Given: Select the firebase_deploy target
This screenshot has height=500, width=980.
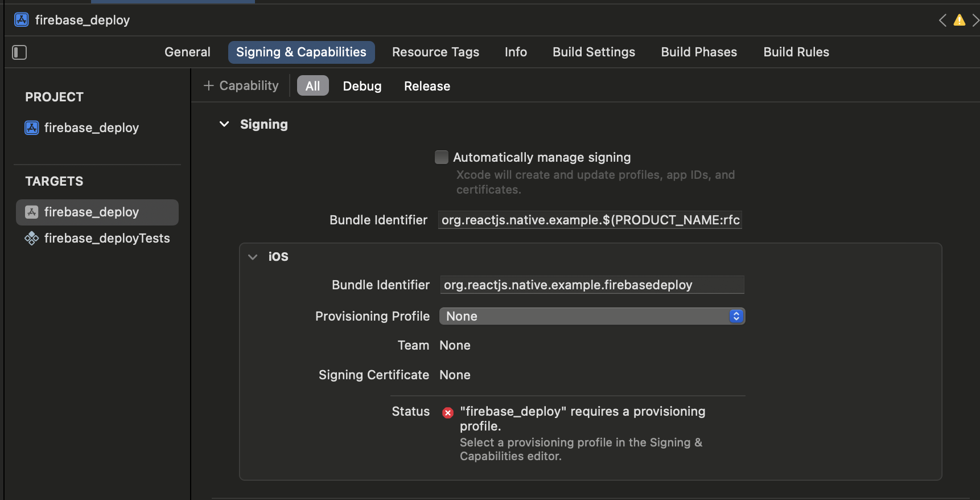Looking at the screenshot, I should point(97,212).
